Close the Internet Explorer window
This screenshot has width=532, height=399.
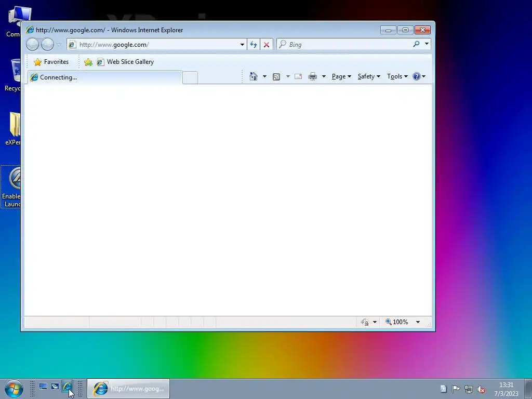point(422,30)
